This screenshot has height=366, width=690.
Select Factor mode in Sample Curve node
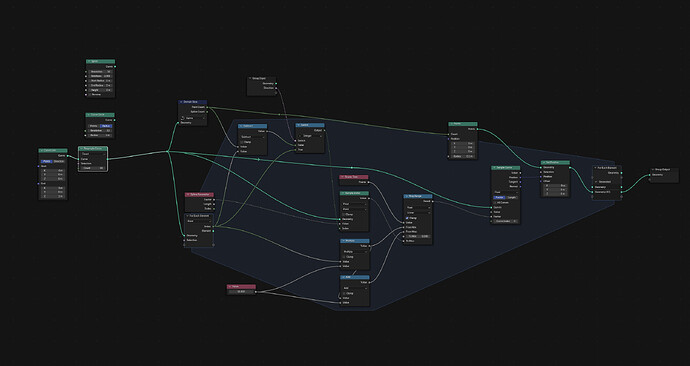click(x=499, y=198)
